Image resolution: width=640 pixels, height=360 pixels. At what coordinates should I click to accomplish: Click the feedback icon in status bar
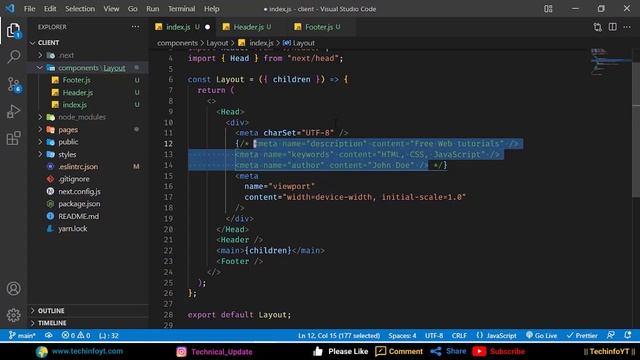click(x=611, y=335)
